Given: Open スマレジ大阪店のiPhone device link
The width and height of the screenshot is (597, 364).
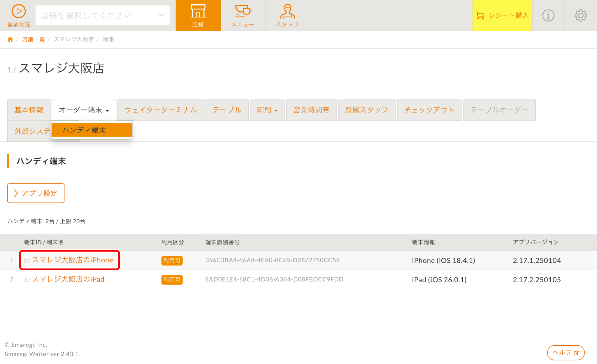Looking at the screenshot, I should [x=72, y=260].
